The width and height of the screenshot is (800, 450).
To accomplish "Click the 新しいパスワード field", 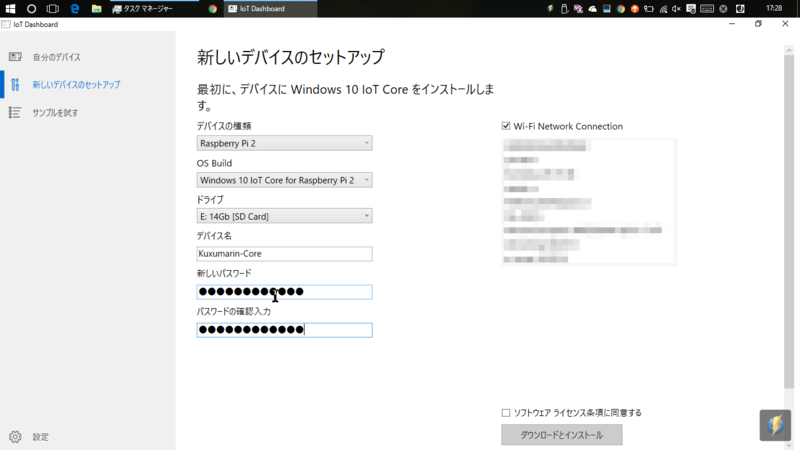I will 284,292.
